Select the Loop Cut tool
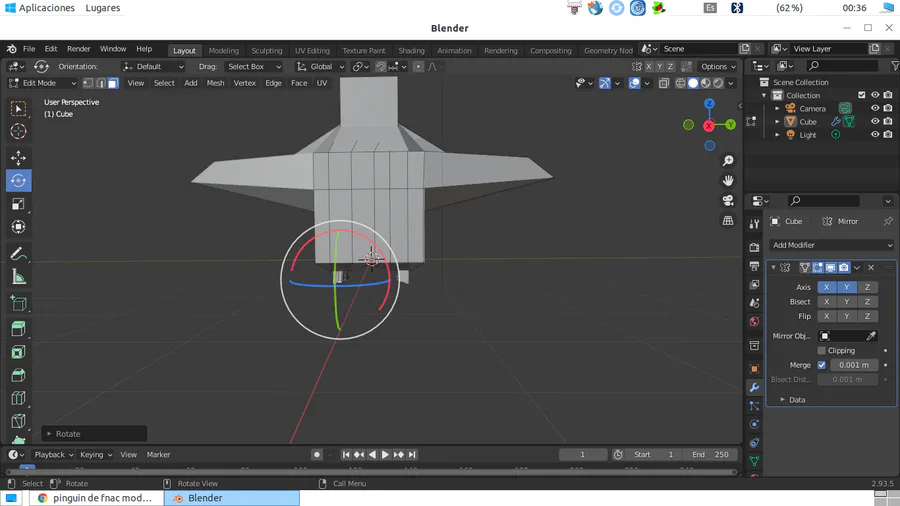This screenshot has height=506, width=900. pyautogui.click(x=18, y=398)
